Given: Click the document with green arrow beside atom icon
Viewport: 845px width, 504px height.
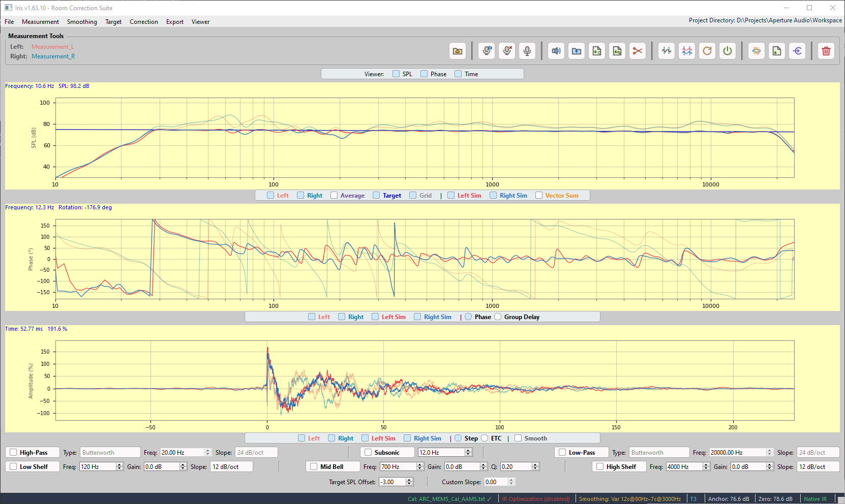Looking at the screenshot, I should tap(777, 51).
